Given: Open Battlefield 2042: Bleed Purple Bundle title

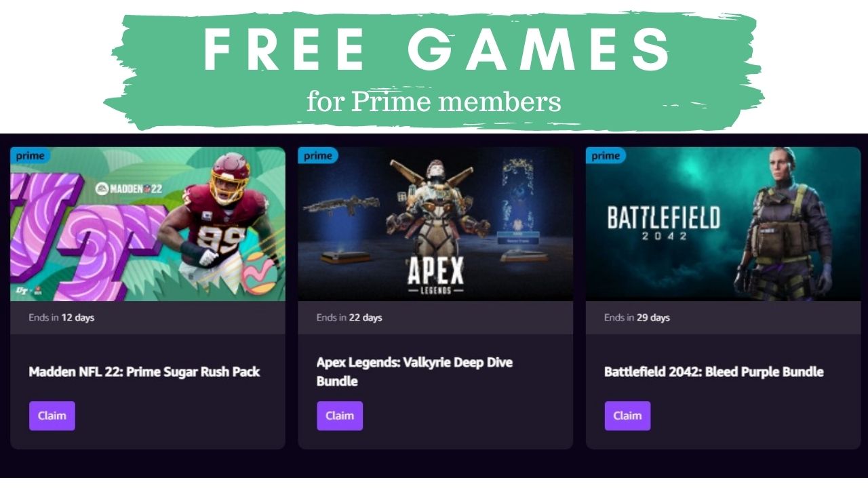Looking at the screenshot, I should tap(714, 371).
